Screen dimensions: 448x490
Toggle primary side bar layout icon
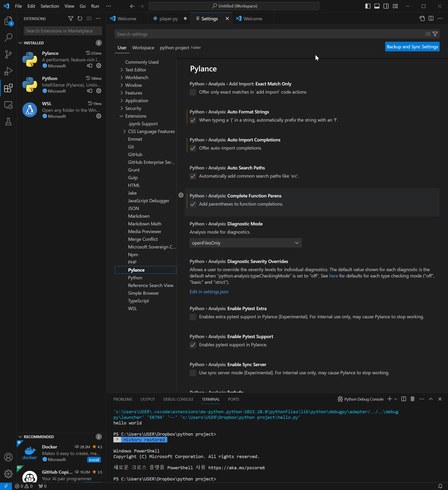pos(368,6)
